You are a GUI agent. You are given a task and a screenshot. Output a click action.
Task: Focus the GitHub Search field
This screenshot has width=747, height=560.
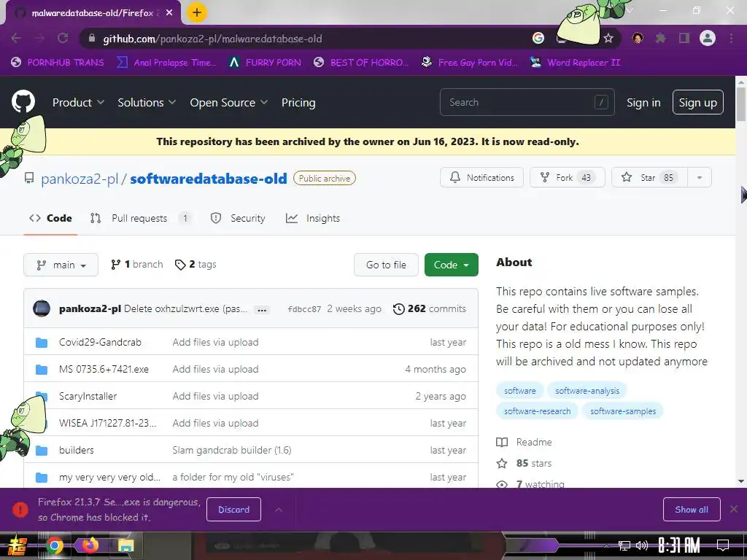pos(527,102)
